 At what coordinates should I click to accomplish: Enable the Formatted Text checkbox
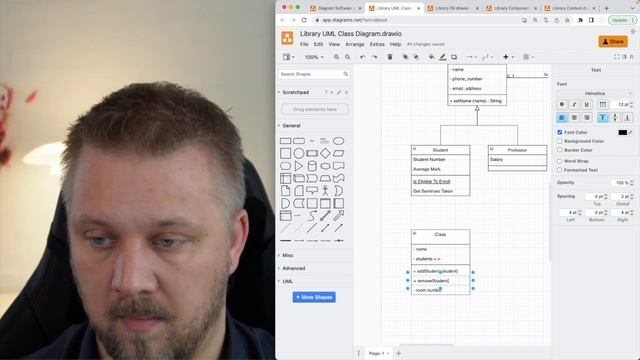[x=560, y=170]
